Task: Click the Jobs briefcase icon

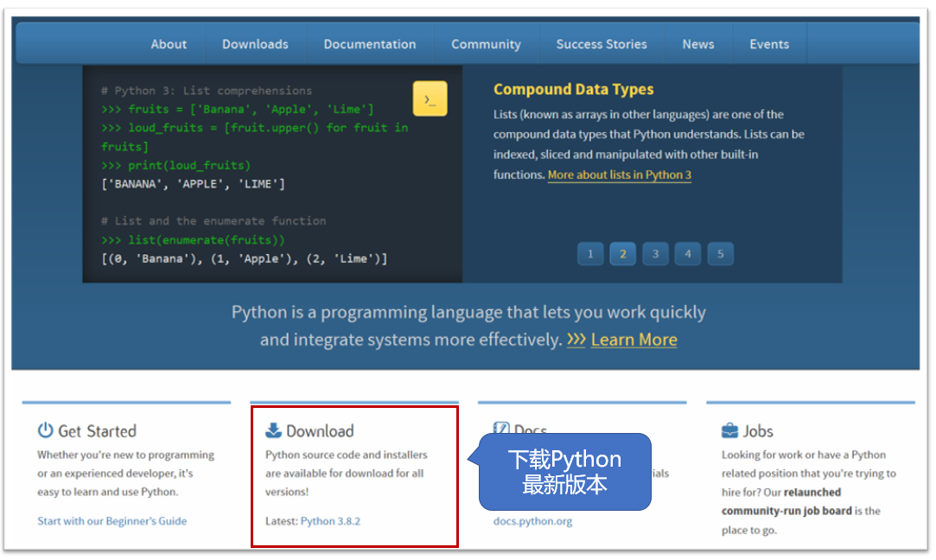Action: pos(729,430)
